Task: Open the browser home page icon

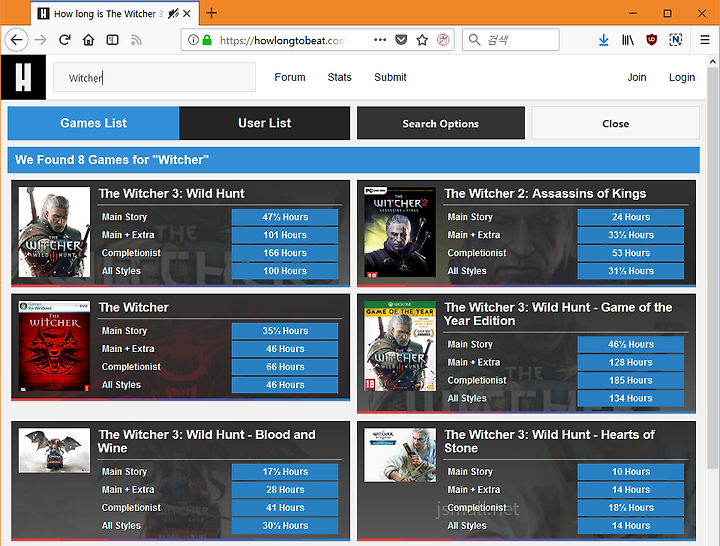Action: point(89,40)
